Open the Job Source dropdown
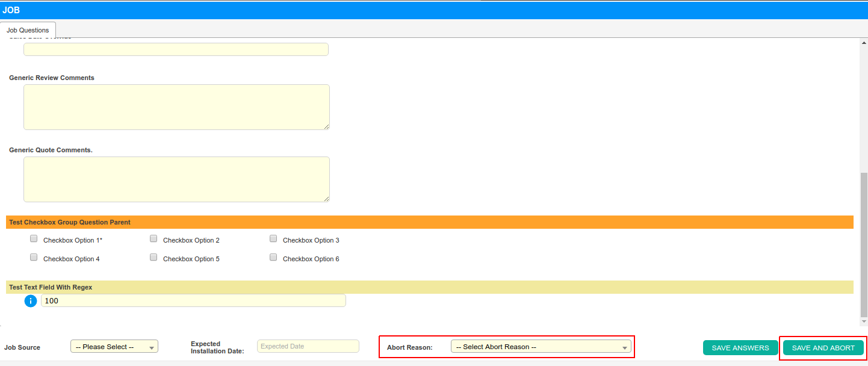 point(114,347)
